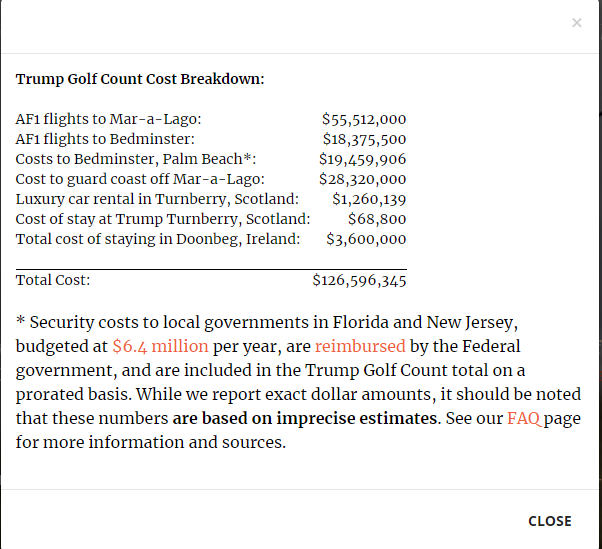Select the AF1 flights to Mar-a-Lago label
Image resolution: width=602 pixels, height=549 pixels.
[108, 119]
